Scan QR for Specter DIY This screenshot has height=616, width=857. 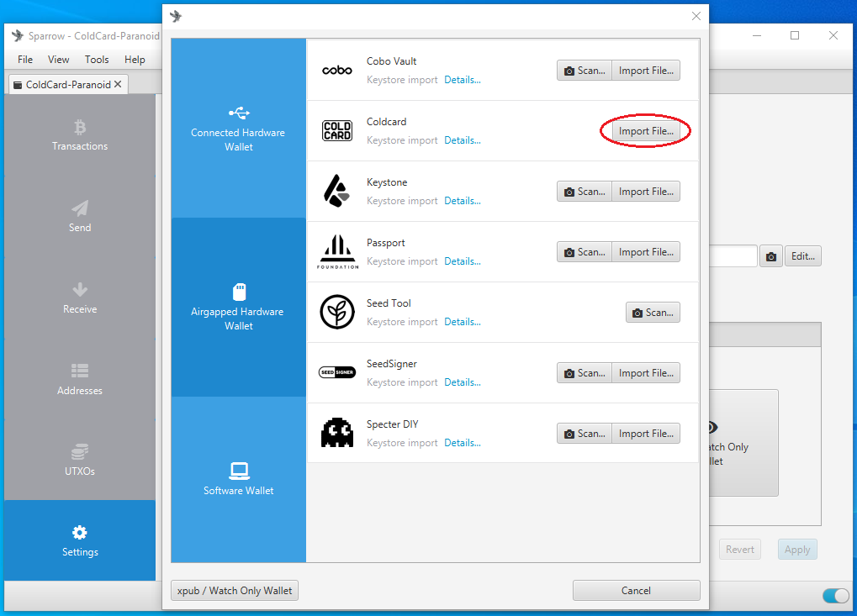point(585,434)
